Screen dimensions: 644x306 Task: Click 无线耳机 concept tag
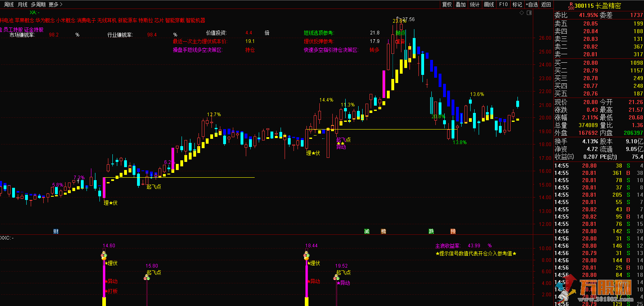tap(107, 20)
